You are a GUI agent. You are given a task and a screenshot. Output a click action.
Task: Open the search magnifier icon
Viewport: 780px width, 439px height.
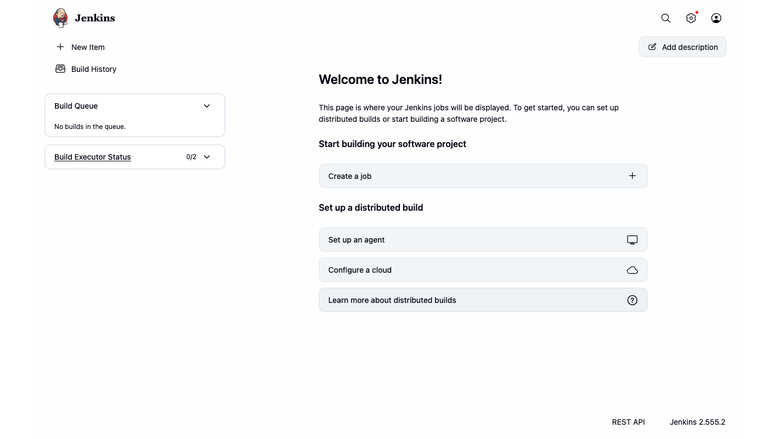666,18
